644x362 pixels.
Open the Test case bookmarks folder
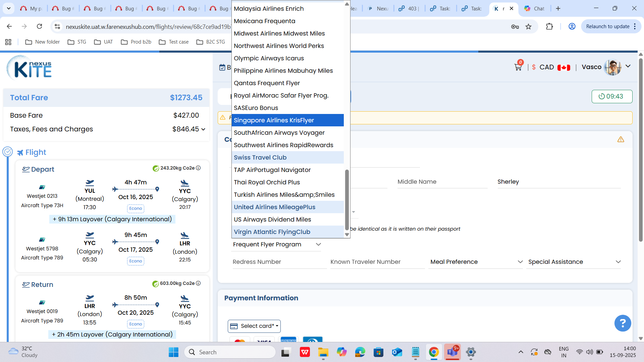click(x=174, y=42)
